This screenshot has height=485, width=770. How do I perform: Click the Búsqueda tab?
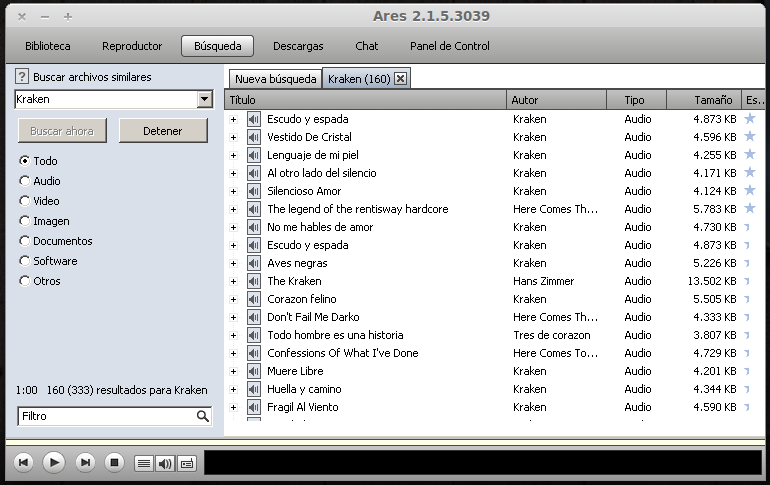[218, 46]
